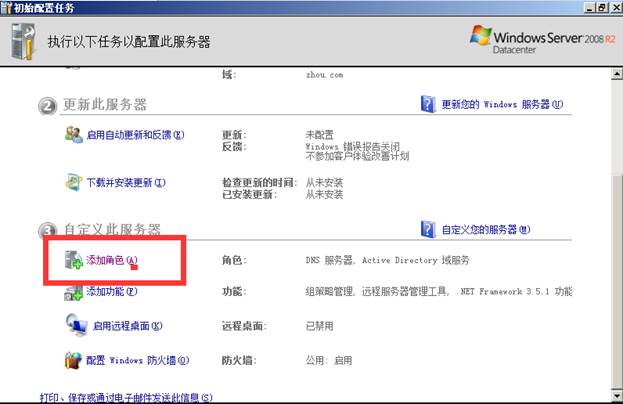Open 配置 Windows 防火墙 link
623x404 pixels.
coord(137,360)
